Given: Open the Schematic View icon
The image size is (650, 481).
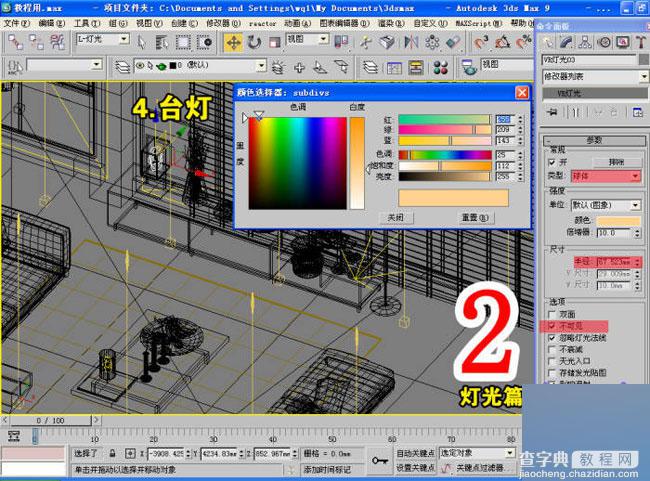Looking at the screenshot, I should point(416,67).
